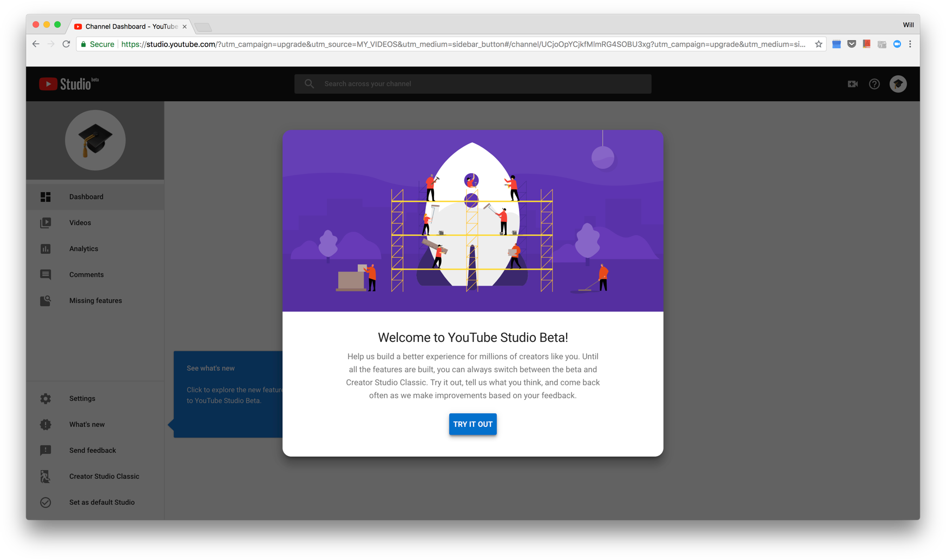946x560 pixels.
Task: Open the Chrome three-dot menu
Action: [910, 44]
